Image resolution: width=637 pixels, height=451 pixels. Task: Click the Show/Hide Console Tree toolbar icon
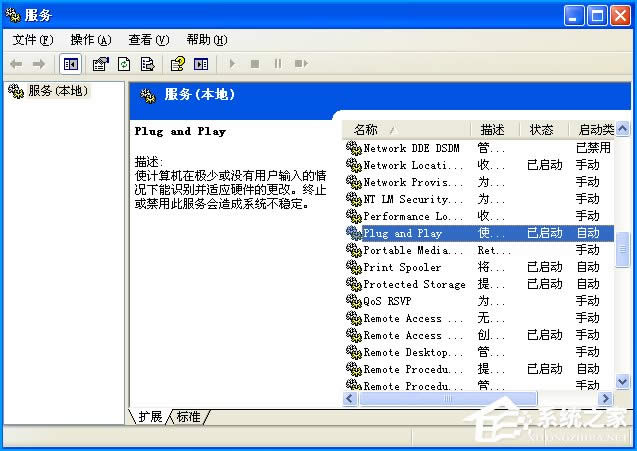70,64
